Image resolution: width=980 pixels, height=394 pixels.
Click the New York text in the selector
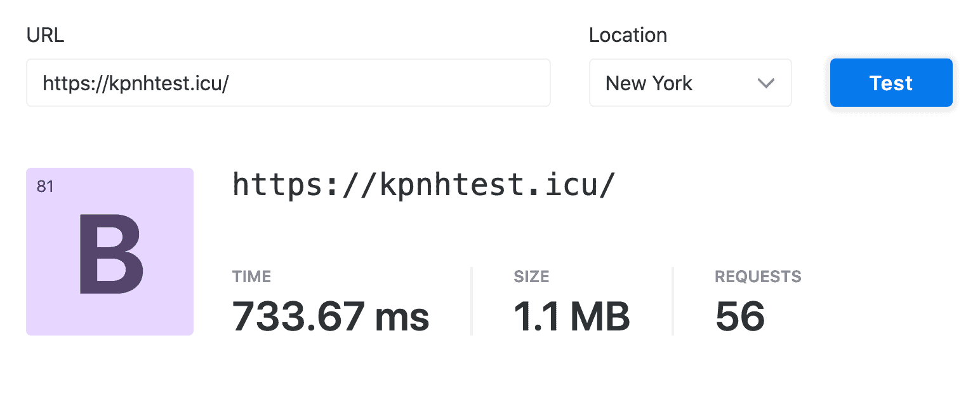tap(649, 83)
